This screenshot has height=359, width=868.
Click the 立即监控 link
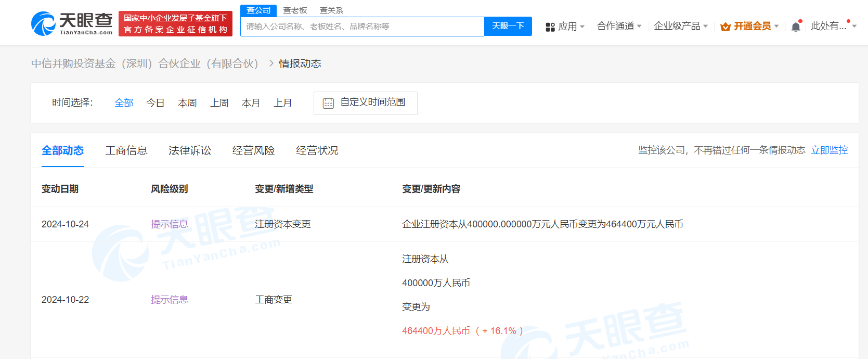coord(830,150)
